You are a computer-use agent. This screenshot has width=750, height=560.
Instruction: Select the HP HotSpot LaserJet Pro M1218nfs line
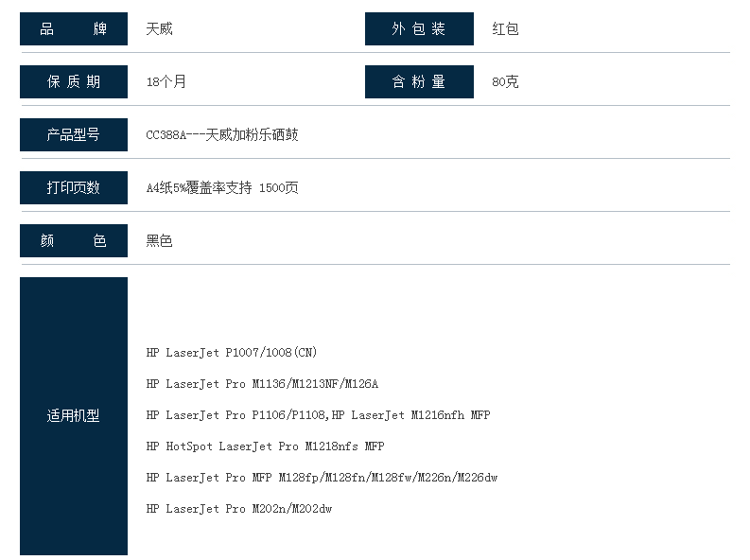click(265, 446)
